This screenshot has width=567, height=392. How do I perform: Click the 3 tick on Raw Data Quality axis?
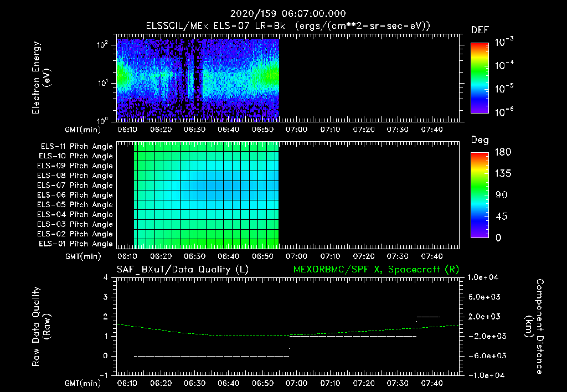pos(106,297)
